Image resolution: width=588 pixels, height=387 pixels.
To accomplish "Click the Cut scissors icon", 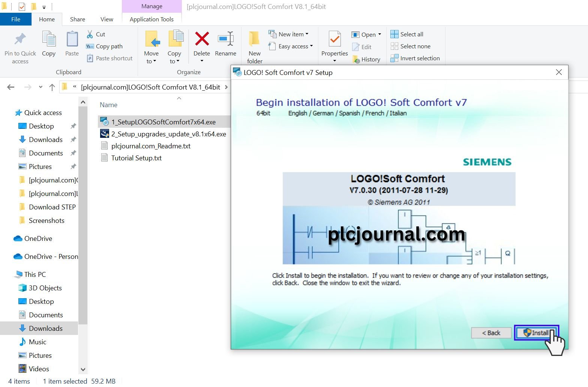I will click(x=90, y=34).
